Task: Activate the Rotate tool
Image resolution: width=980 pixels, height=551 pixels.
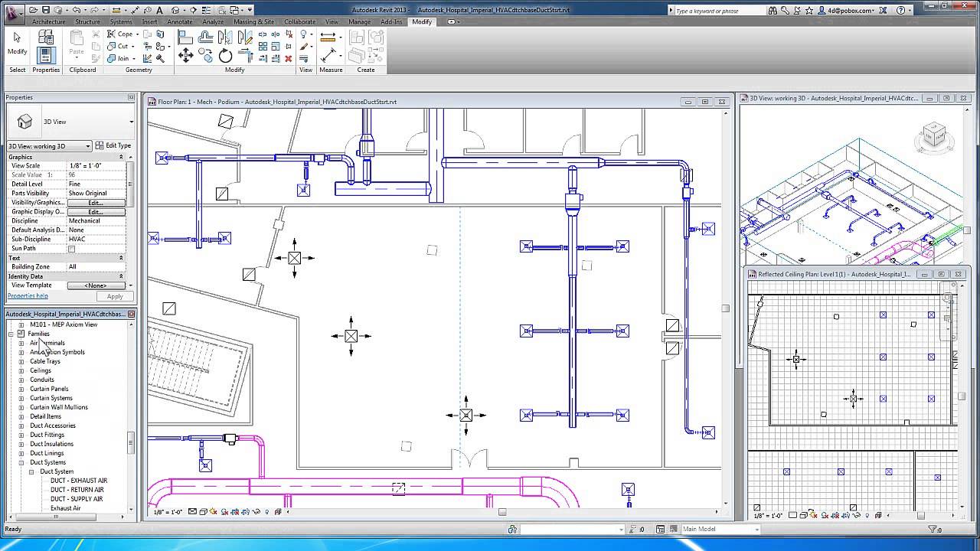Action: pyautogui.click(x=226, y=56)
